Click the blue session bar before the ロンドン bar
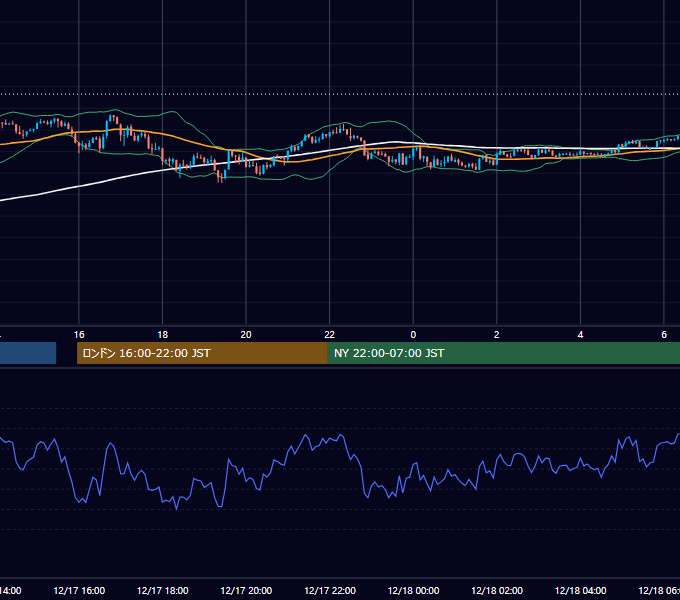This screenshot has height=600, width=680. click(x=28, y=353)
